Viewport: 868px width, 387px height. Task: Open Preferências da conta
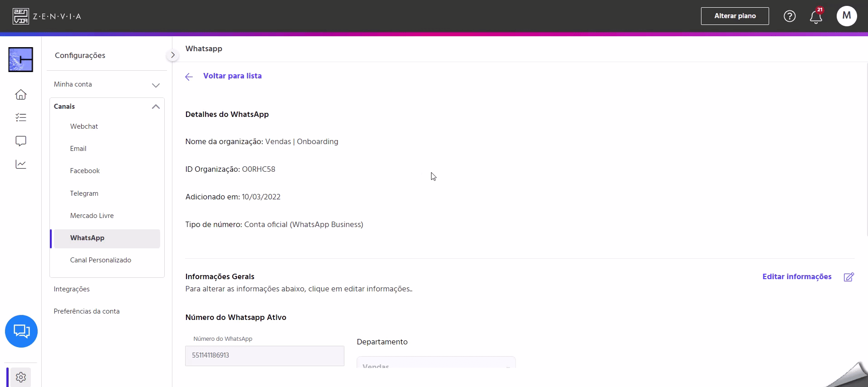[x=87, y=311]
